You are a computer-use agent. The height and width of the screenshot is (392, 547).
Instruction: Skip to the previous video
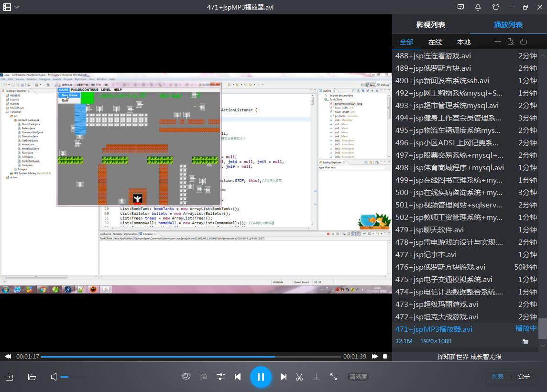(x=238, y=377)
